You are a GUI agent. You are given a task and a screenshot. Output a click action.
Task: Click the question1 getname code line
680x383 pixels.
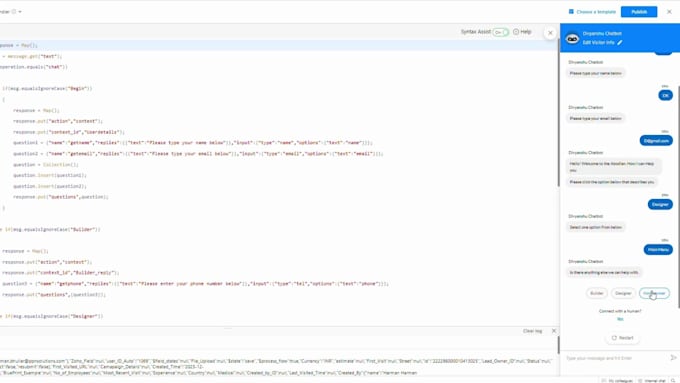[193, 143]
